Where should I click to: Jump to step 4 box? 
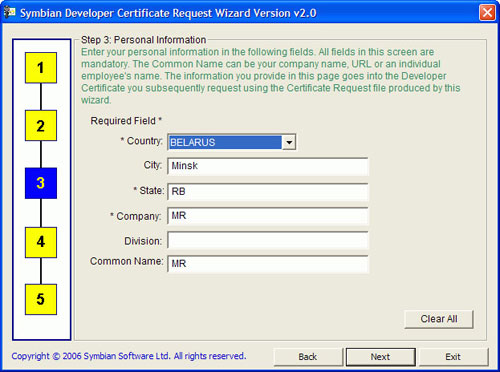41,242
